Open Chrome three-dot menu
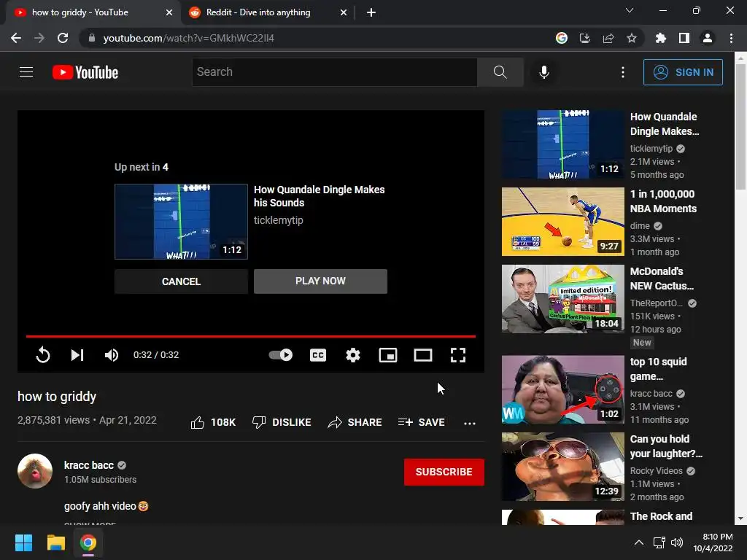The width and height of the screenshot is (747, 560). click(731, 38)
